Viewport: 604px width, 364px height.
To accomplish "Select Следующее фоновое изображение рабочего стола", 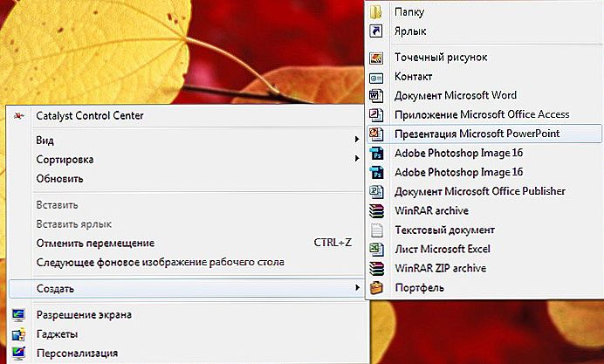I will [161, 263].
